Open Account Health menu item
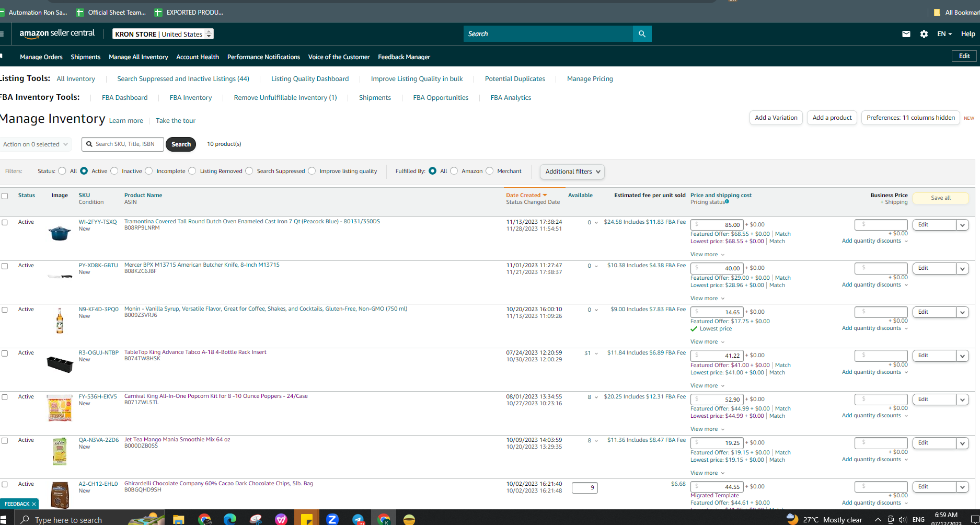Image resolution: width=980 pixels, height=525 pixels. (198, 57)
